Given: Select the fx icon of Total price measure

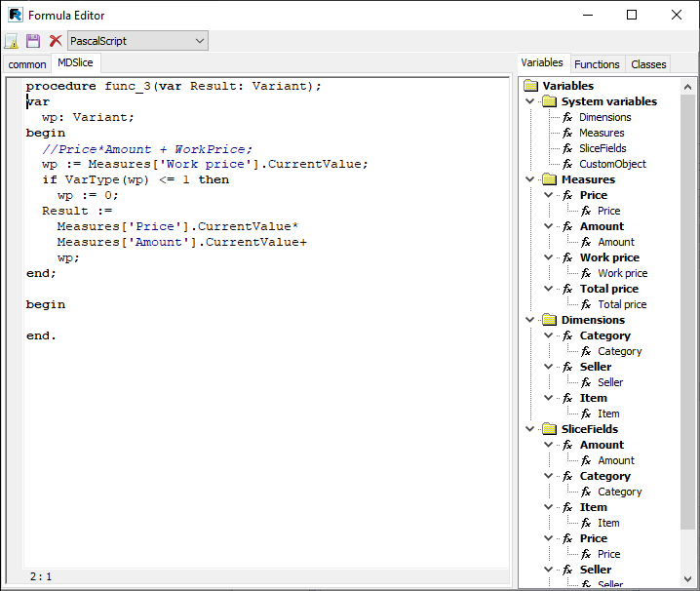Looking at the screenshot, I should [x=567, y=289].
